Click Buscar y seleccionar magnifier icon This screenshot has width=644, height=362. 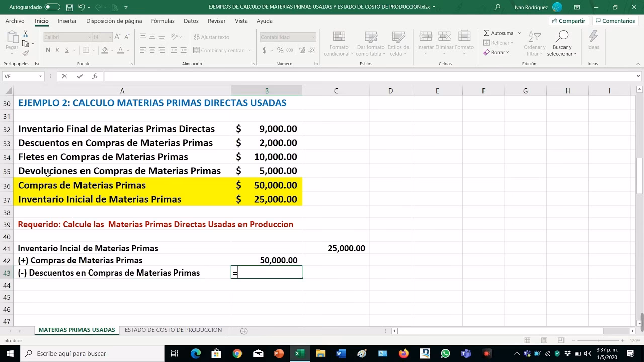(x=562, y=36)
